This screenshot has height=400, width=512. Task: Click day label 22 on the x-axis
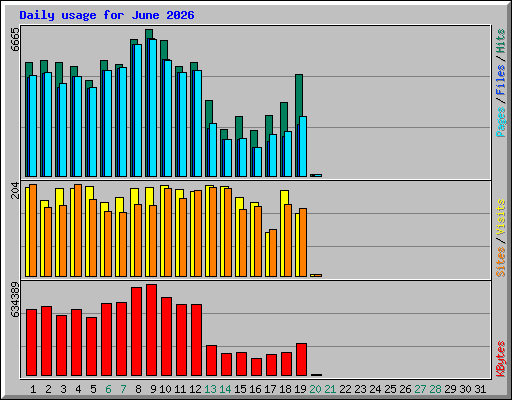[345, 389]
